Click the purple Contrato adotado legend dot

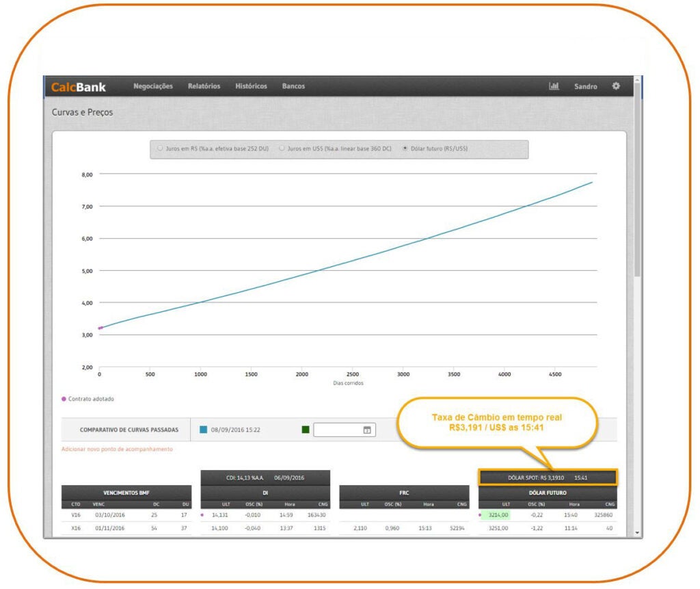coord(64,399)
